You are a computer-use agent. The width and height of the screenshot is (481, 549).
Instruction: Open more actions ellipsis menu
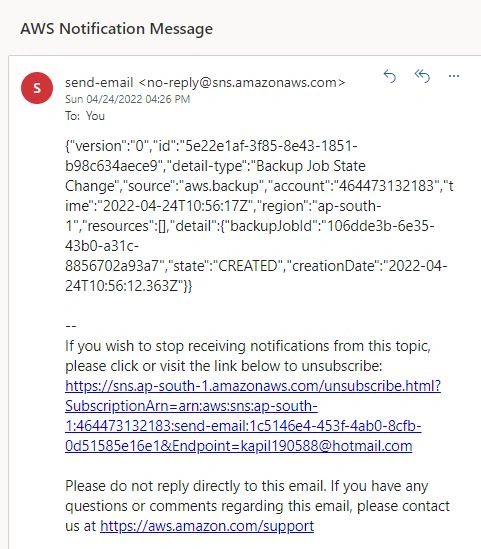pos(454,76)
